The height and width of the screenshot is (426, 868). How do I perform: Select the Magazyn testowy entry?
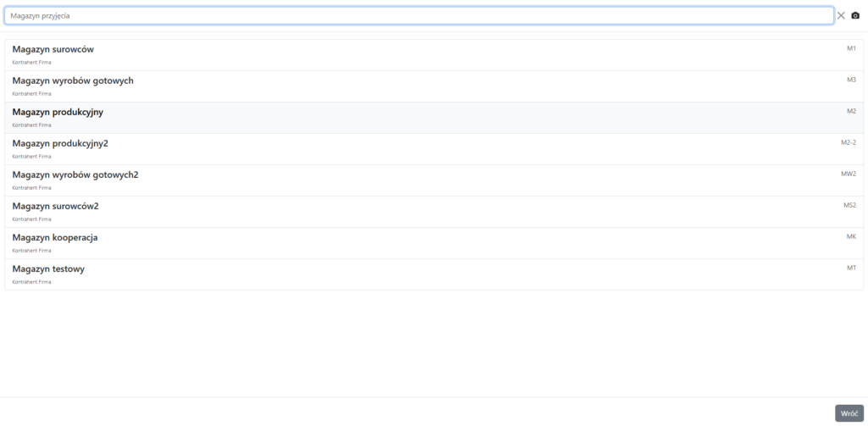48,268
